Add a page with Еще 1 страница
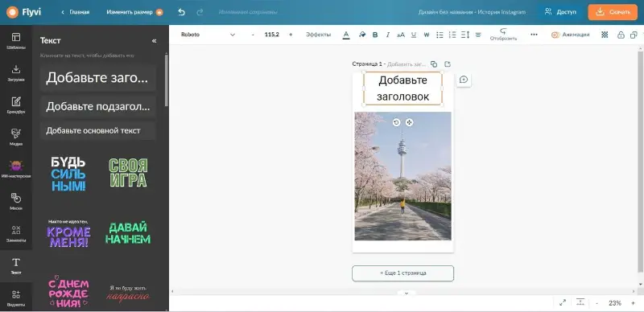 [x=403, y=273]
